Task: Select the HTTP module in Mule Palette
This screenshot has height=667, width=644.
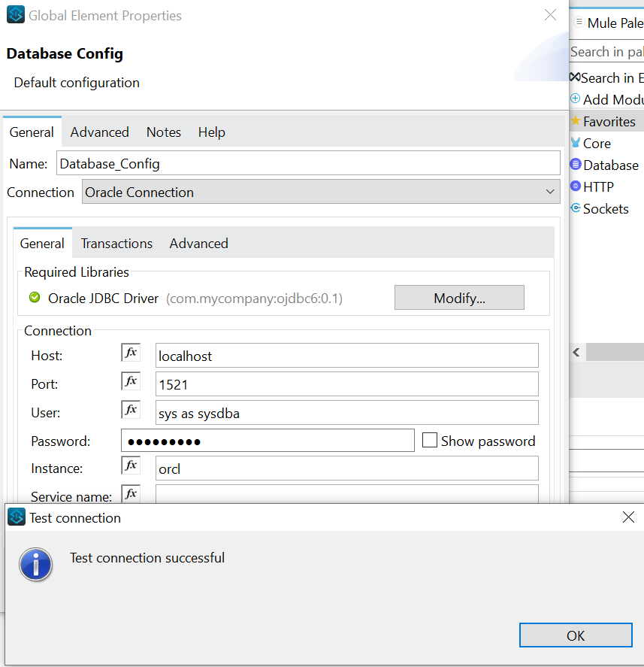Action: (x=597, y=186)
